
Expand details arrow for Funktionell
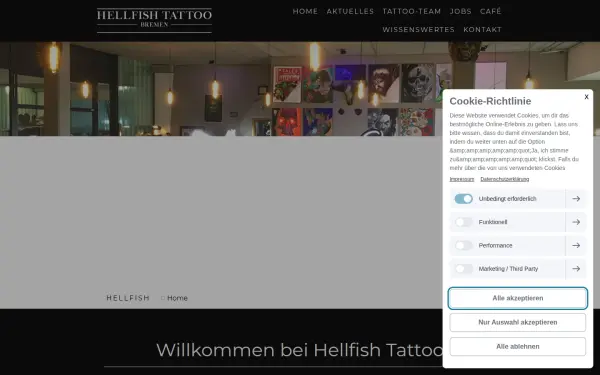(x=576, y=222)
